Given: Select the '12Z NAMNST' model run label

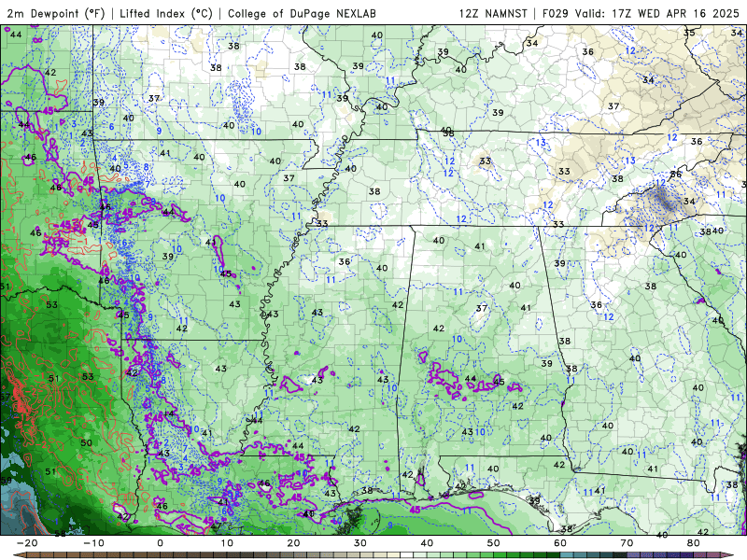Looking at the screenshot, I should (x=493, y=13).
